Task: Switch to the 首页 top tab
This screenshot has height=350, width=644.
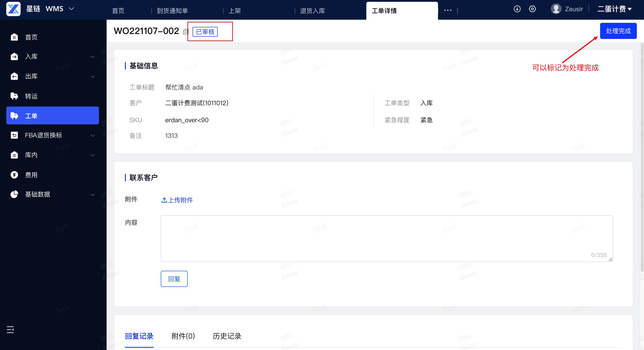Action: click(118, 11)
